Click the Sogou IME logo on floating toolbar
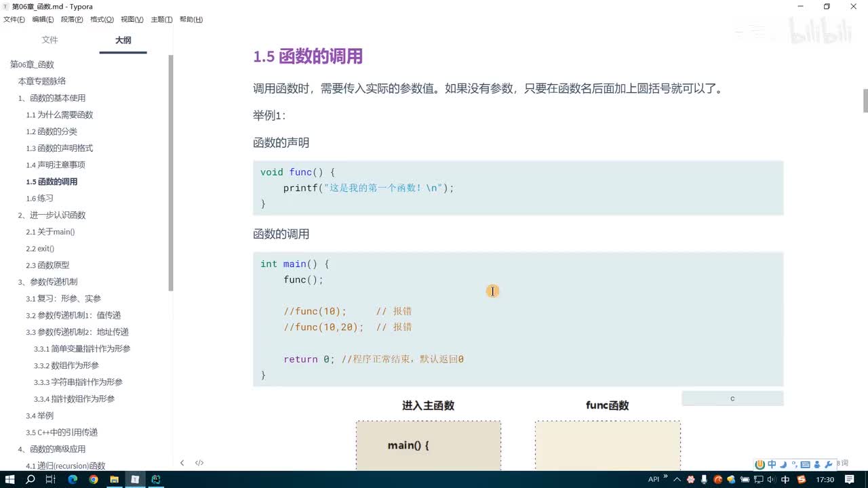This screenshot has width=868, height=488. (x=759, y=465)
